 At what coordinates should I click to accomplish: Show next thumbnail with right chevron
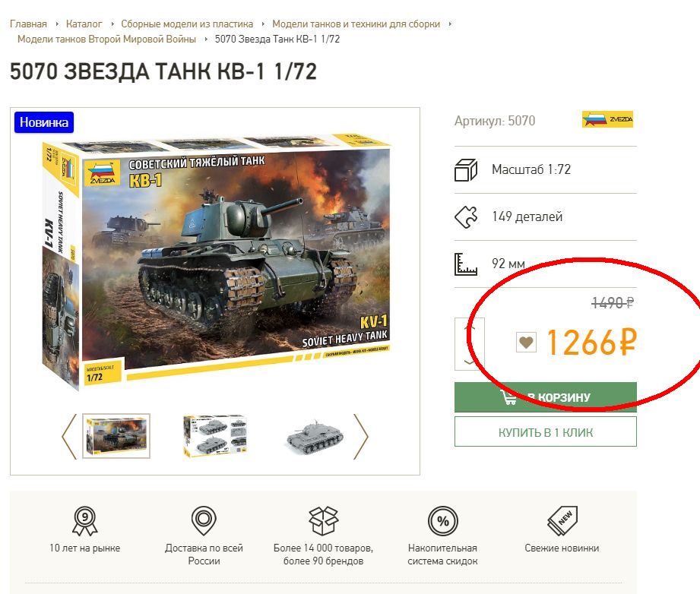pyautogui.click(x=360, y=436)
